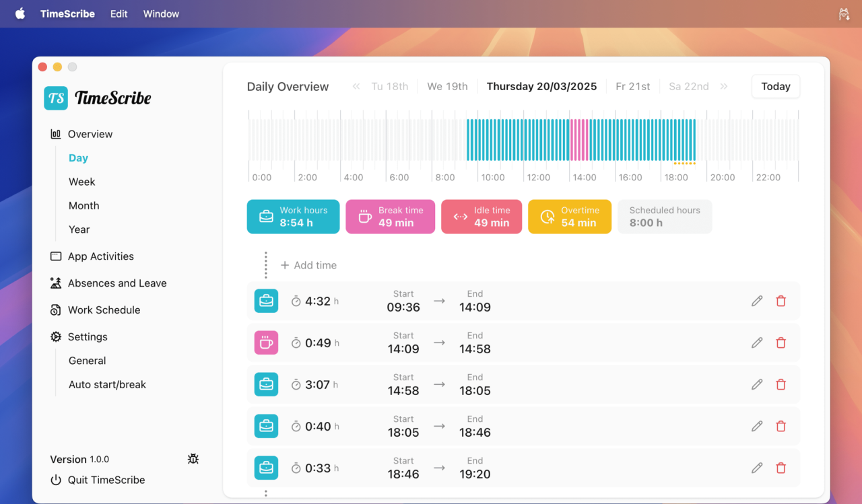Edit the 14:58 to 18:05 work entry
This screenshot has width=862, height=504.
pyautogui.click(x=757, y=384)
